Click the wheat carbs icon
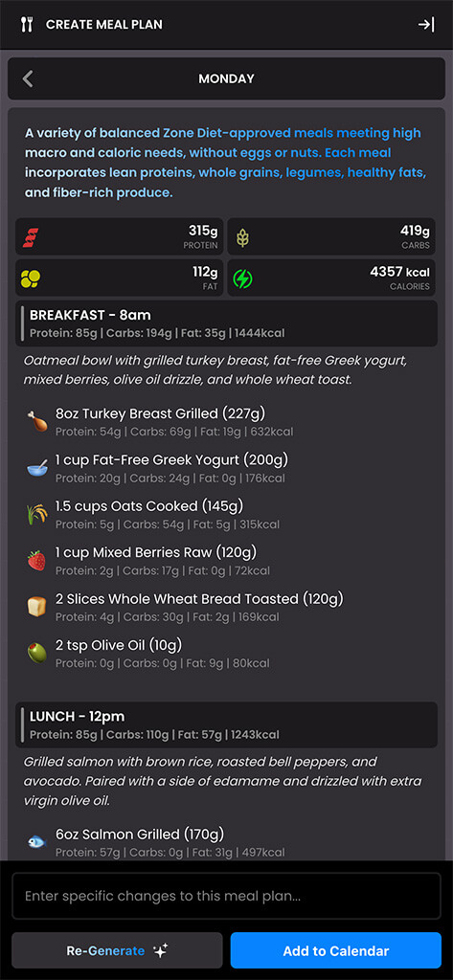The width and height of the screenshot is (453, 980). (242, 237)
